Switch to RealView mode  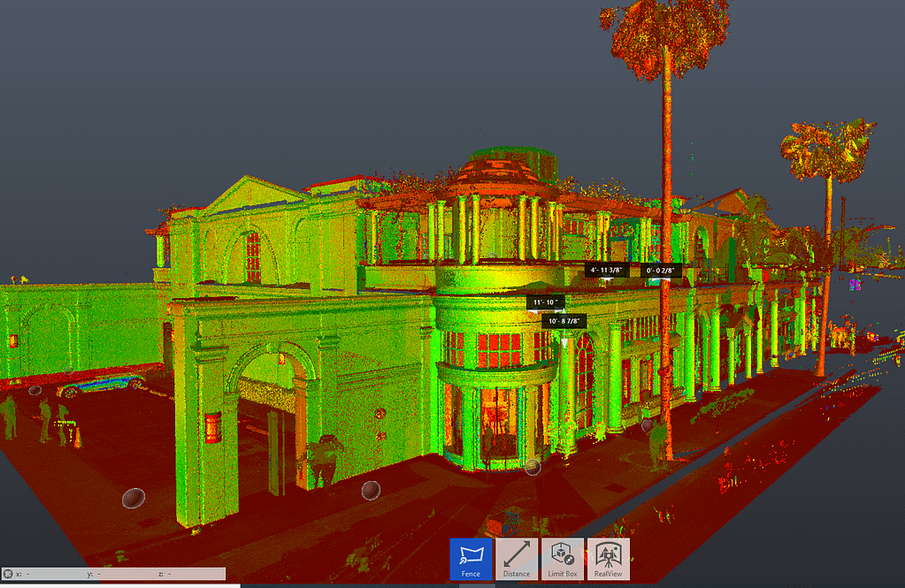point(609,559)
